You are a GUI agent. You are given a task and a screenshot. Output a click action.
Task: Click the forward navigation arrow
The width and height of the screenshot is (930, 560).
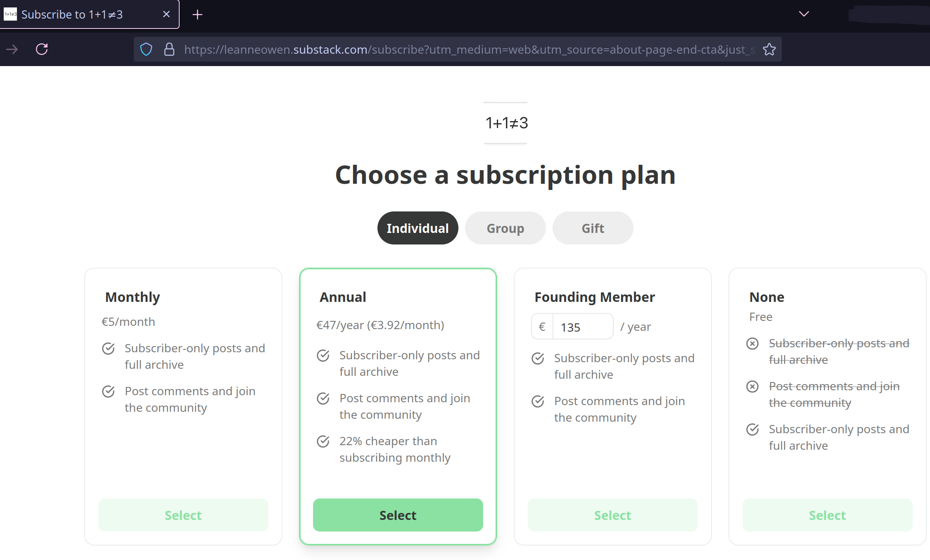(x=12, y=50)
